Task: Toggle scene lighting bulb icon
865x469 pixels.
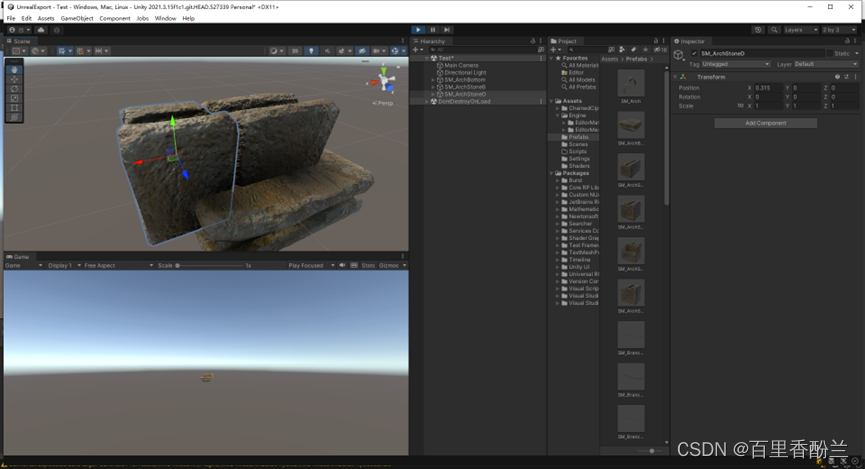Action: (x=312, y=51)
